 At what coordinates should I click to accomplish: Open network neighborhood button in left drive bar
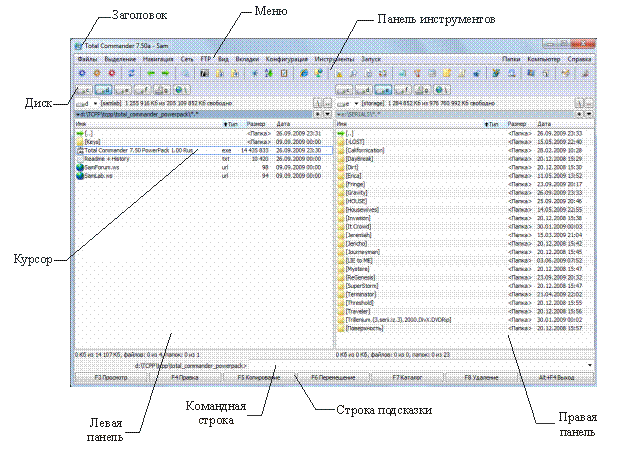(x=181, y=90)
